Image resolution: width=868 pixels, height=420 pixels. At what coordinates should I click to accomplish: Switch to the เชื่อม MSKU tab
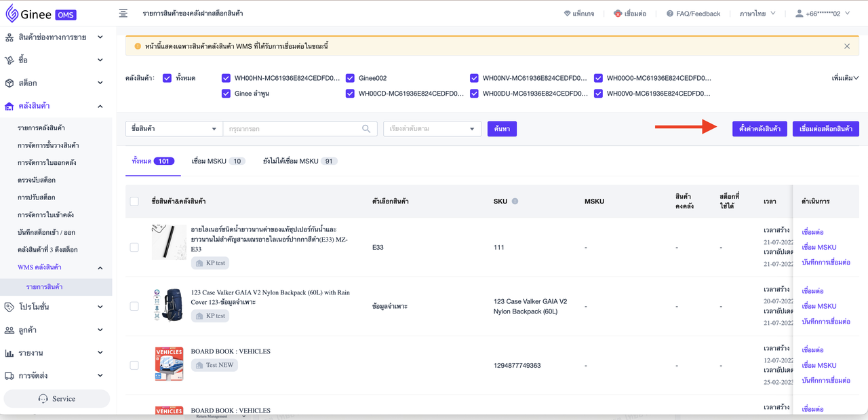pos(217,161)
